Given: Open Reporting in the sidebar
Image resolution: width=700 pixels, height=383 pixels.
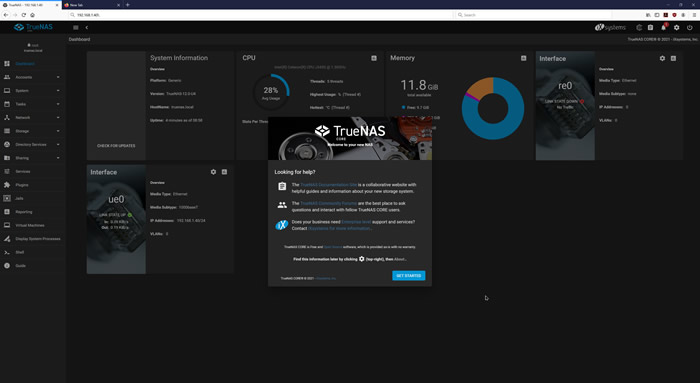Looking at the screenshot, I should [x=33, y=212].
